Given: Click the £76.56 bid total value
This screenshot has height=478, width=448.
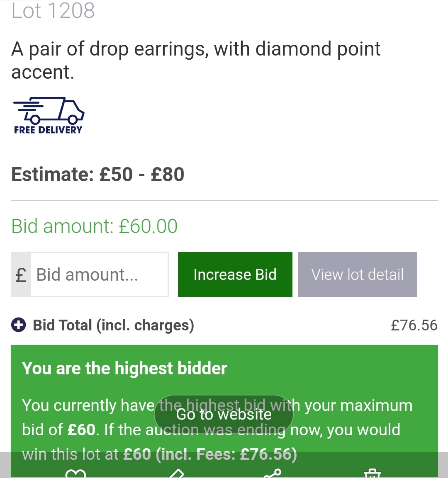Looking at the screenshot, I should pos(414,325).
